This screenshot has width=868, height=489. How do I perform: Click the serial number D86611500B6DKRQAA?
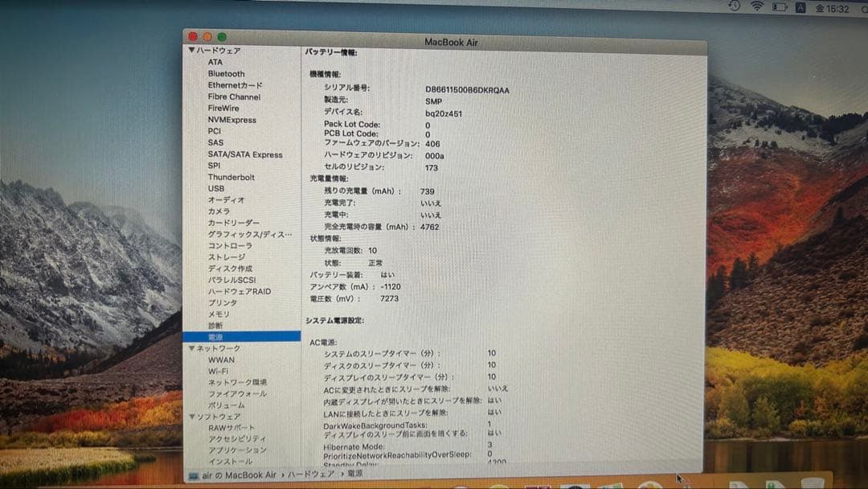(x=467, y=90)
